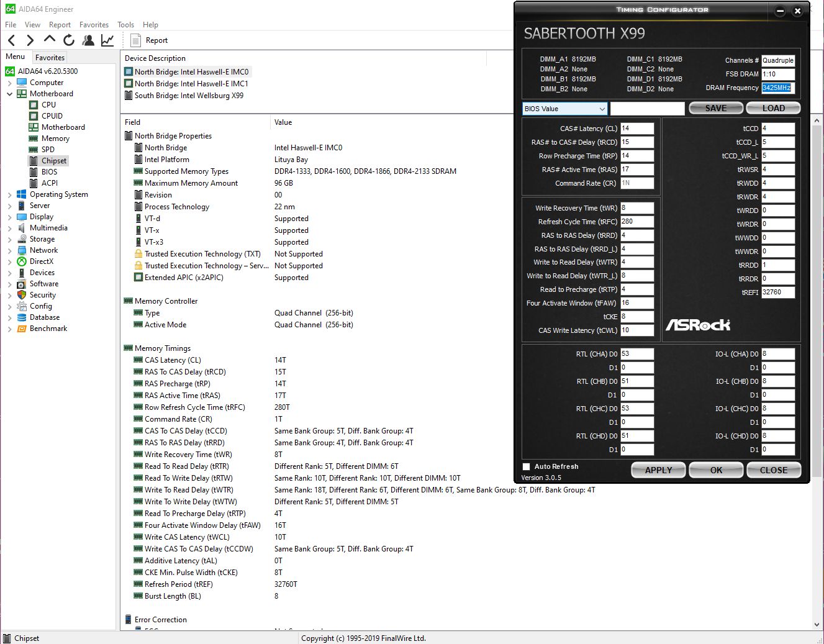824x644 pixels.
Task: Open the BIOS Value dropdown
Action: tap(565, 109)
